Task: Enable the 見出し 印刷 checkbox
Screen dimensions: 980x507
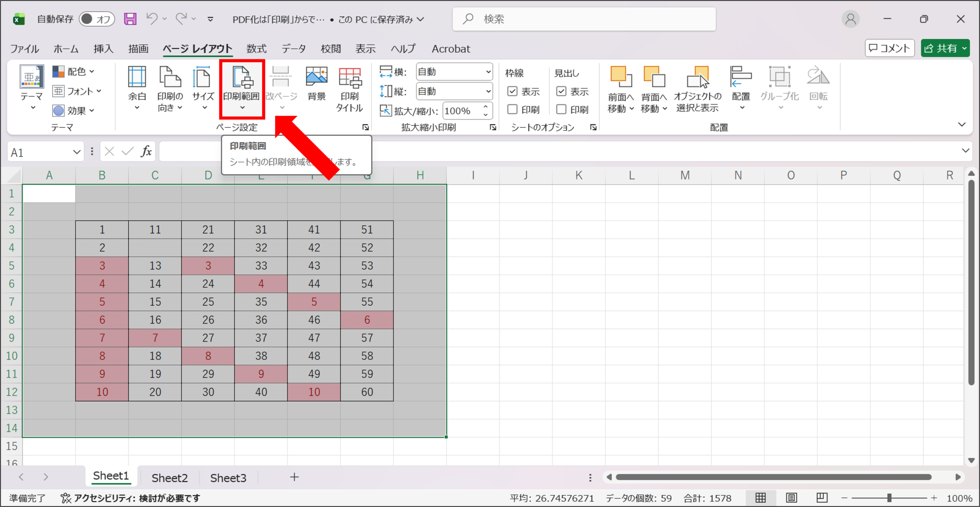Action: coord(561,110)
